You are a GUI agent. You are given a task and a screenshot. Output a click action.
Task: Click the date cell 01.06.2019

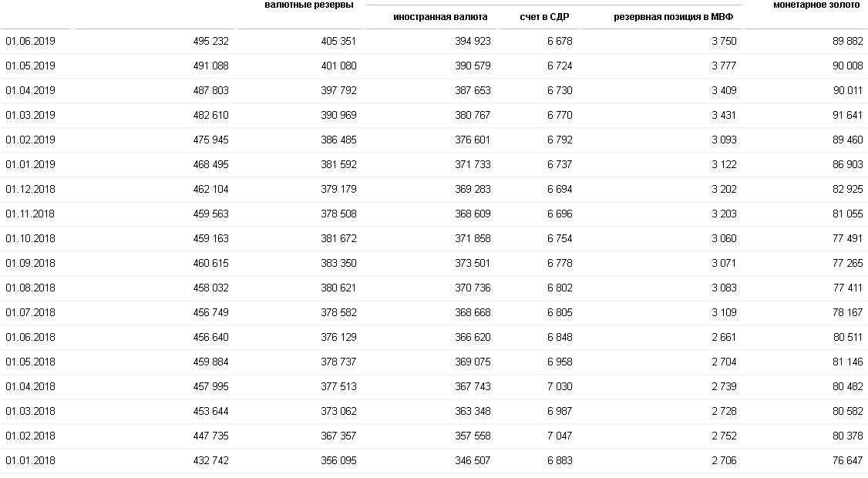coord(30,42)
